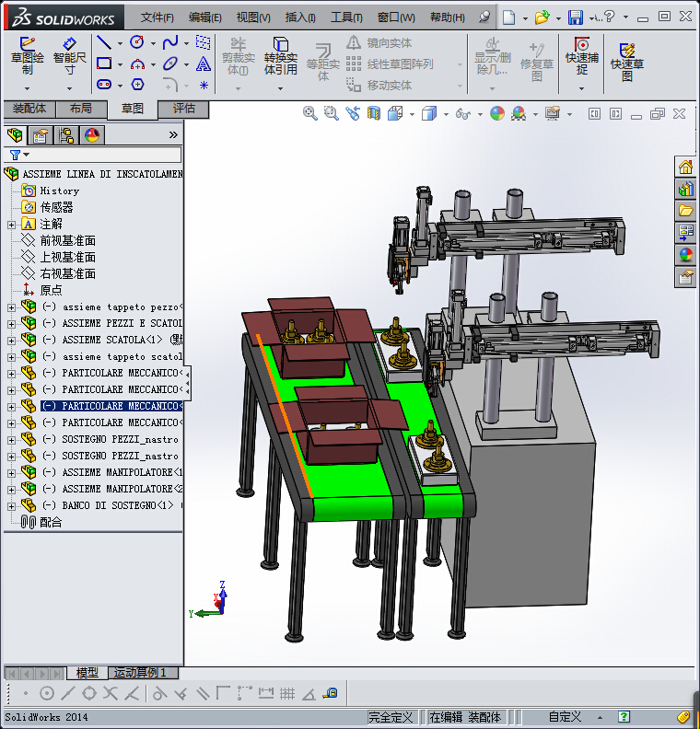The height and width of the screenshot is (729, 700).
Task: Click Rapid Sketch (快速草图) icon
Action: pos(627,62)
